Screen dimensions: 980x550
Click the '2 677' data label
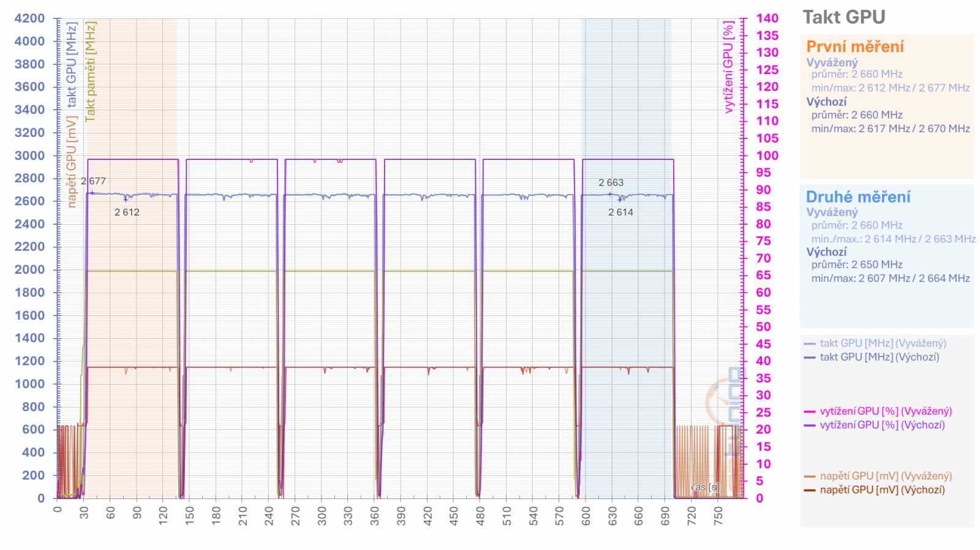[93, 181]
